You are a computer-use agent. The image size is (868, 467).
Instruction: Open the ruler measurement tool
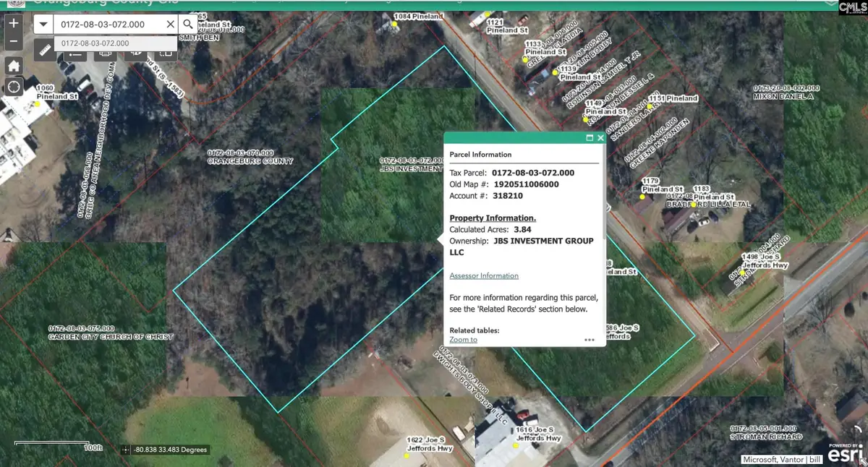coord(44,51)
